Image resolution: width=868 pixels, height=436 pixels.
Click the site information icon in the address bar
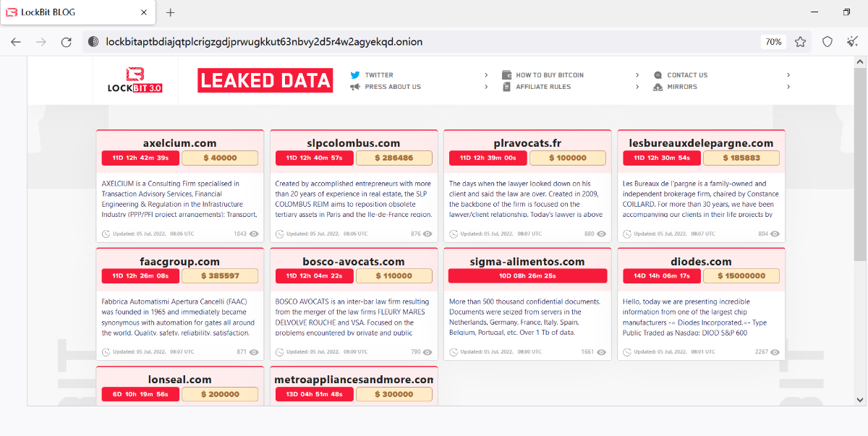point(93,42)
